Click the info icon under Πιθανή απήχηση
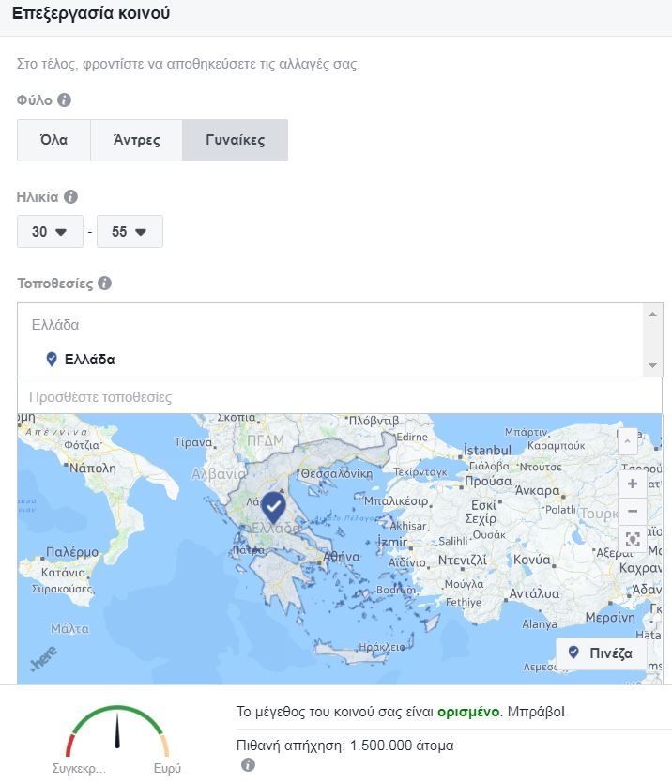 coord(248,765)
